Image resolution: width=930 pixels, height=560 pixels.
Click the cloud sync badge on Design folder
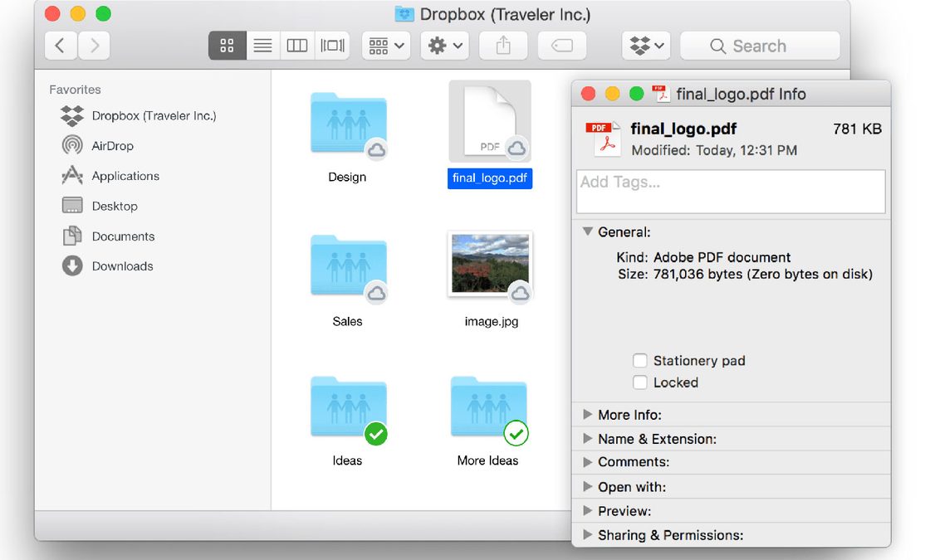(x=377, y=150)
